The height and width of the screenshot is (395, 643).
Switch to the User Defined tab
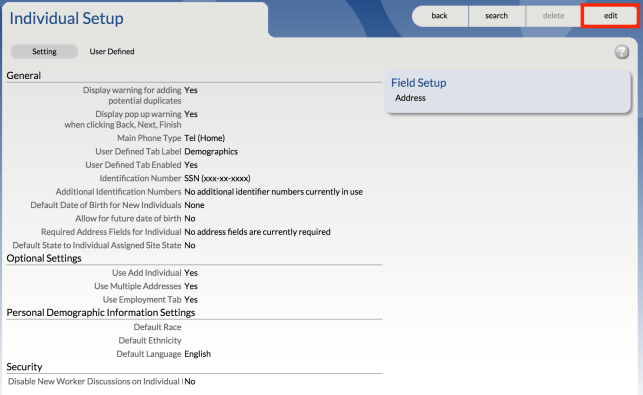112,52
